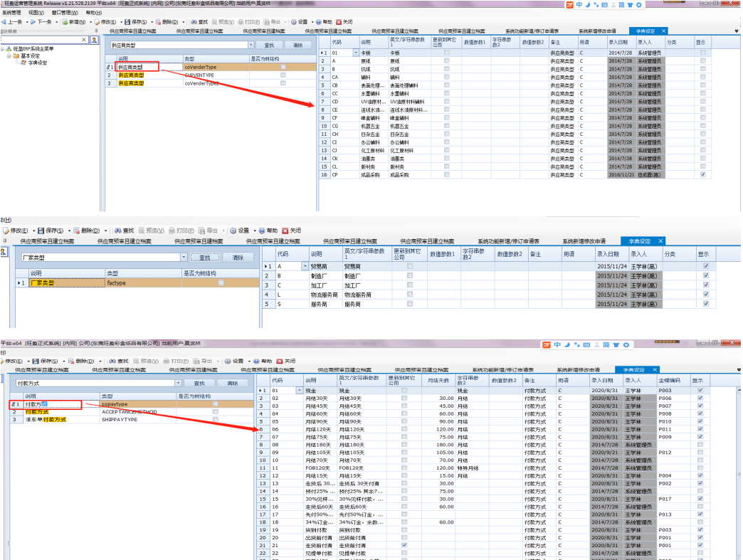Click 关闭 red close icon in middle toolbar
The image size is (743, 560).
click(285, 231)
